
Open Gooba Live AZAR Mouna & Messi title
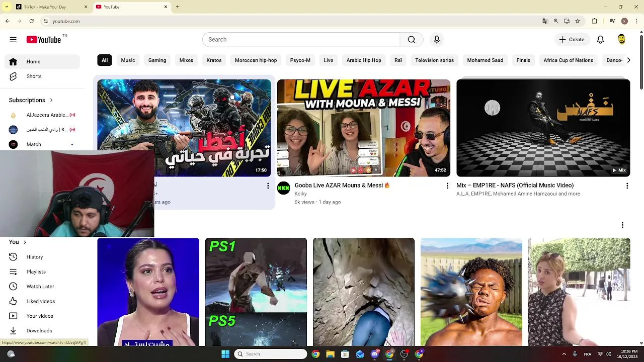[x=343, y=186]
